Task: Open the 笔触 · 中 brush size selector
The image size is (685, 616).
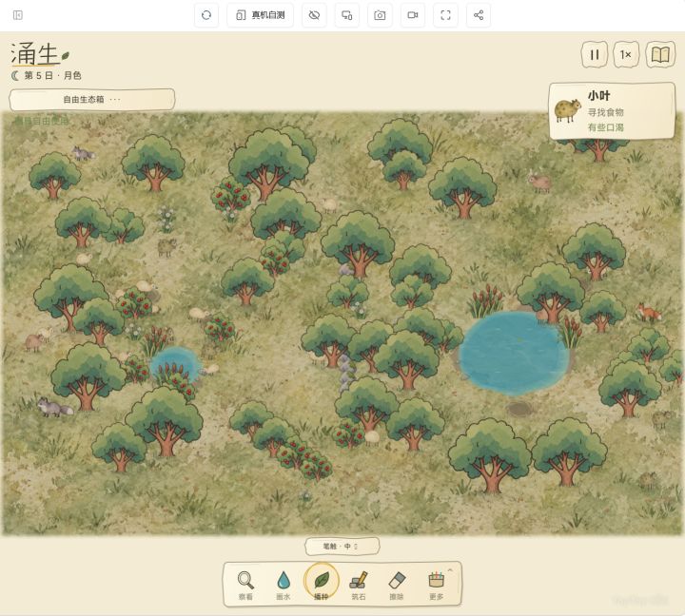Action: point(342,547)
